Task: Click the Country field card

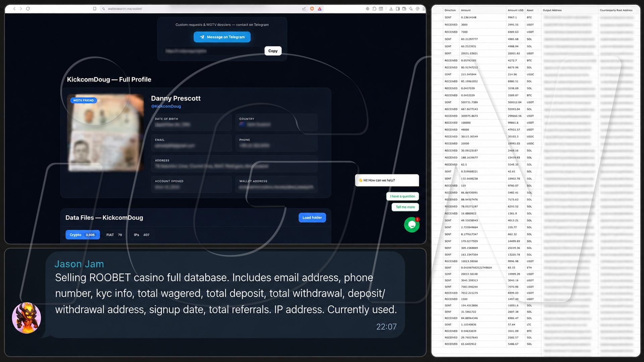Action: tap(276, 122)
